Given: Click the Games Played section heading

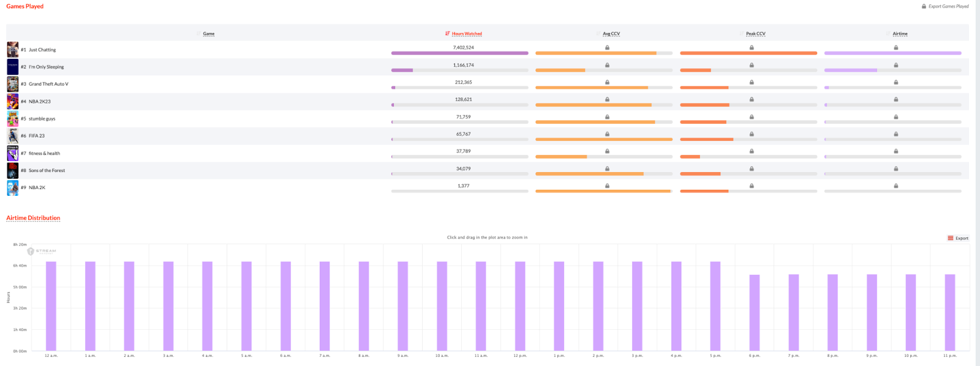Looking at the screenshot, I should [25, 6].
